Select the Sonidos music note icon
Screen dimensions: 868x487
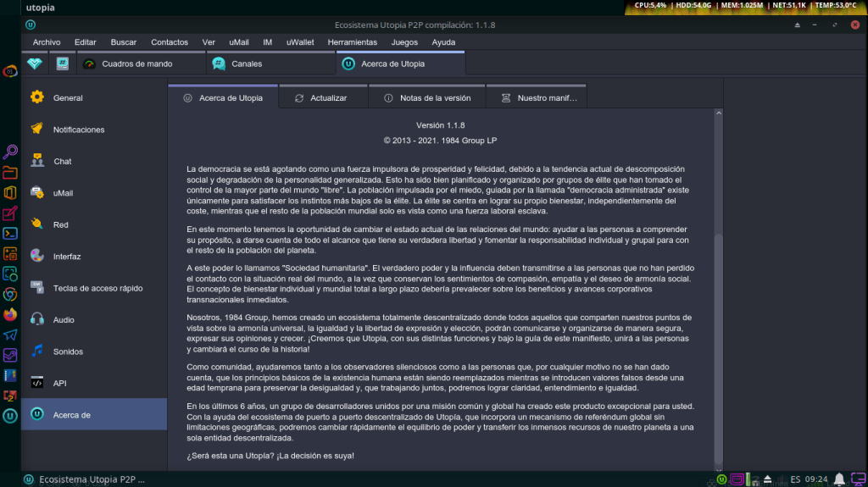[x=37, y=351]
